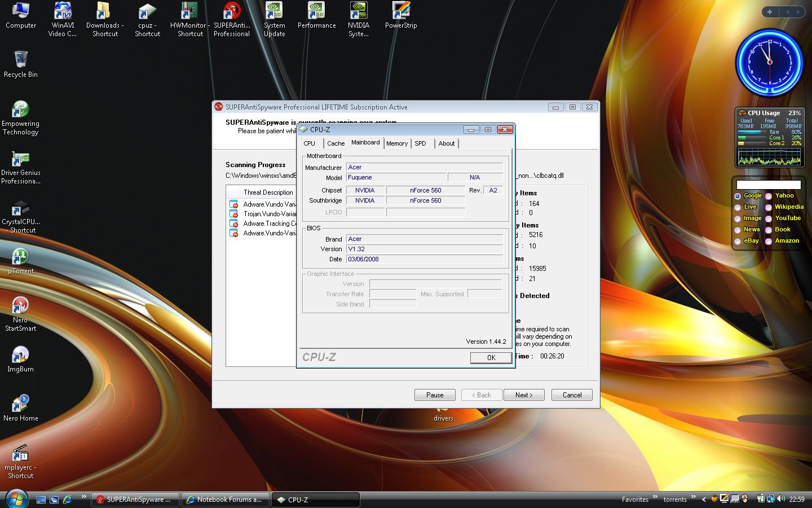
Task: Switch to Notebook Forums taskbar button
Action: 226,500
